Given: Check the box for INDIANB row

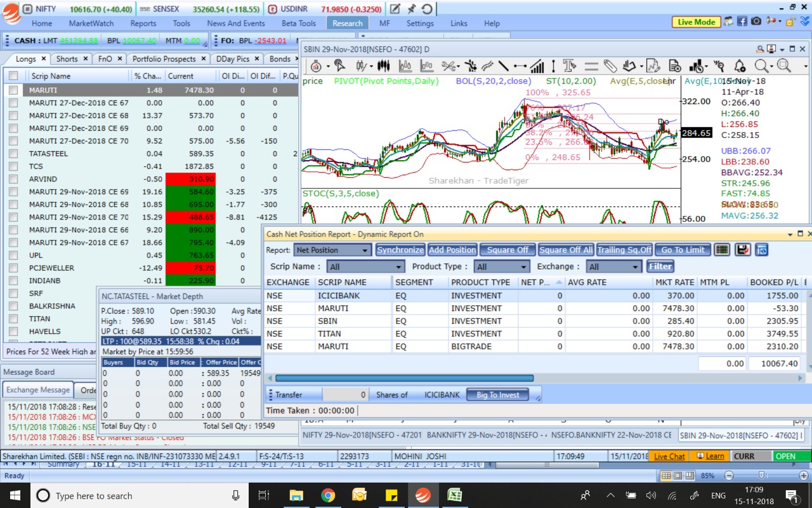Looking at the screenshot, I should point(13,281).
